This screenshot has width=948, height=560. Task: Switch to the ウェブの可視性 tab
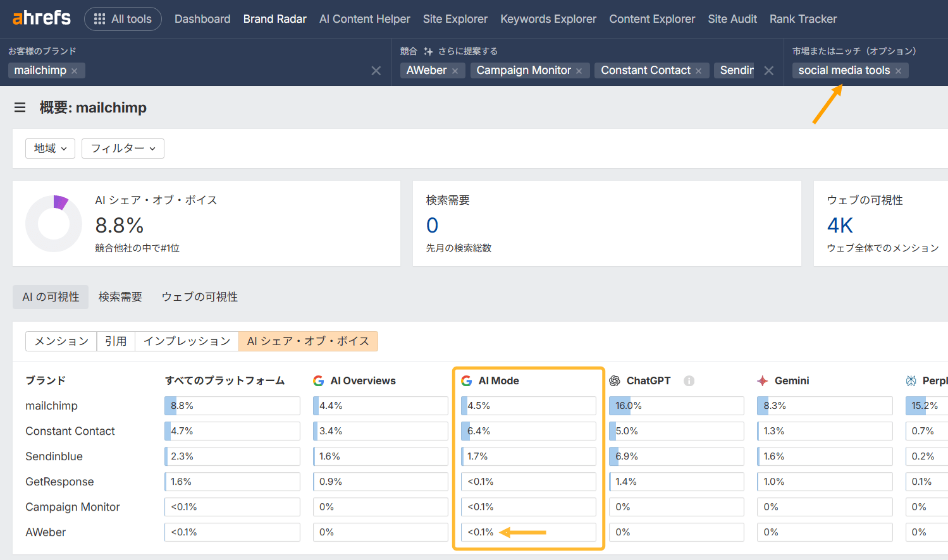pos(199,296)
